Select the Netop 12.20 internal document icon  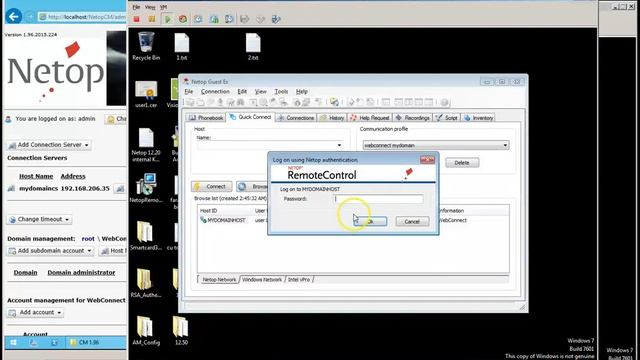tap(146, 145)
